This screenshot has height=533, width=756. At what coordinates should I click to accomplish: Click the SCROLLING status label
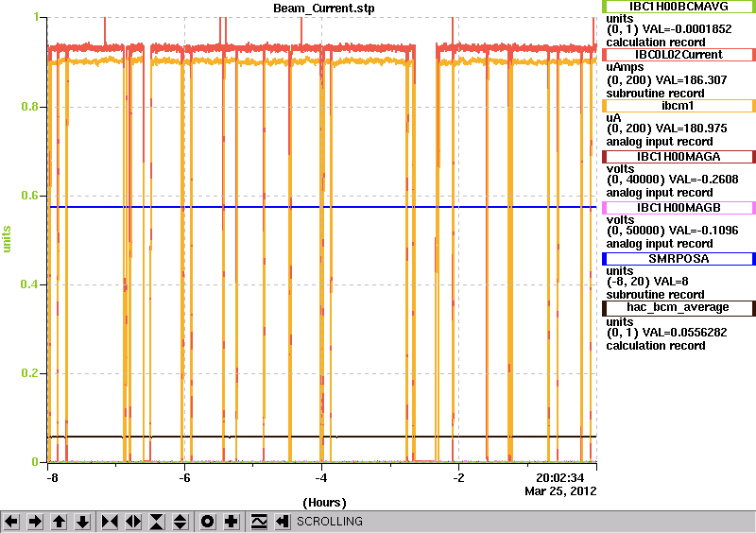point(330,522)
